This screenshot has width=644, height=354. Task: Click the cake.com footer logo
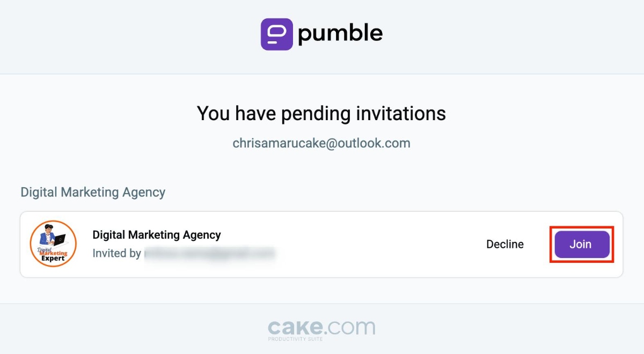(x=321, y=329)
